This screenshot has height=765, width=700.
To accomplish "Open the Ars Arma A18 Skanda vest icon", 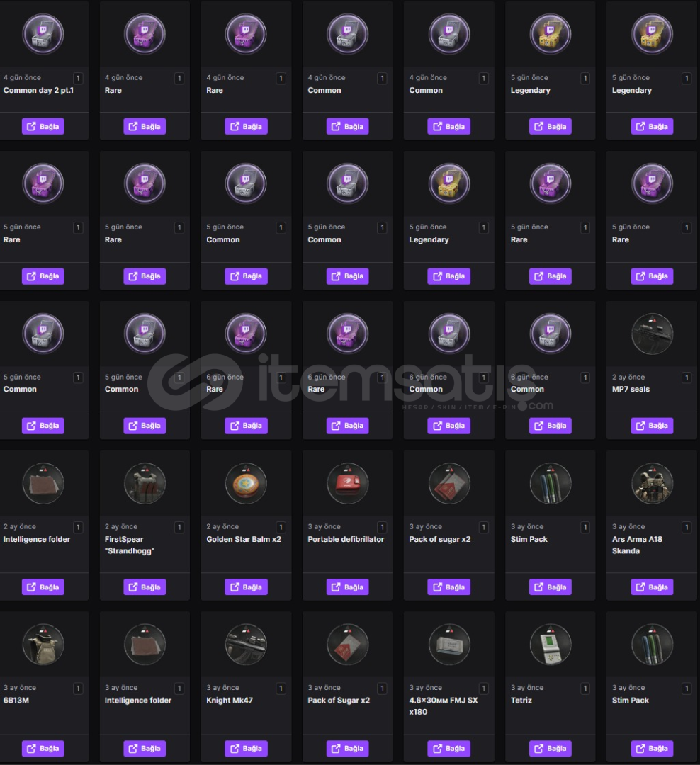I will coord(652,484).
